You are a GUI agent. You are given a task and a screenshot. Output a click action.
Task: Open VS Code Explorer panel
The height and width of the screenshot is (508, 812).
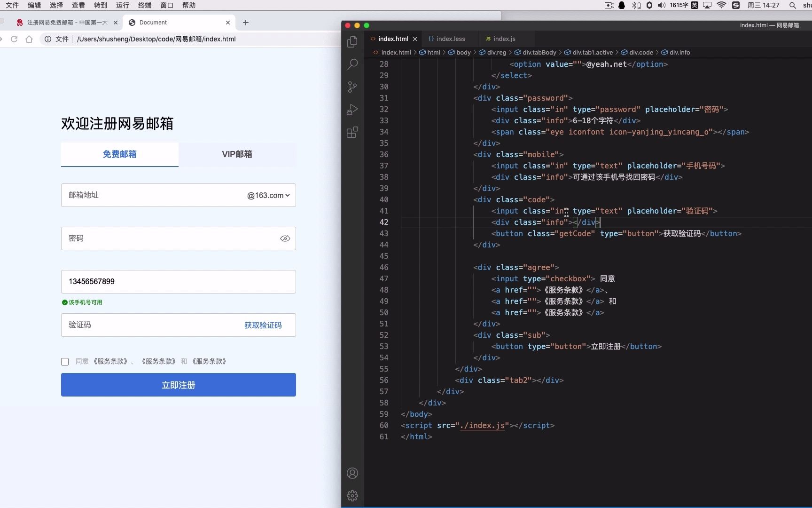[x=352, y=42]
